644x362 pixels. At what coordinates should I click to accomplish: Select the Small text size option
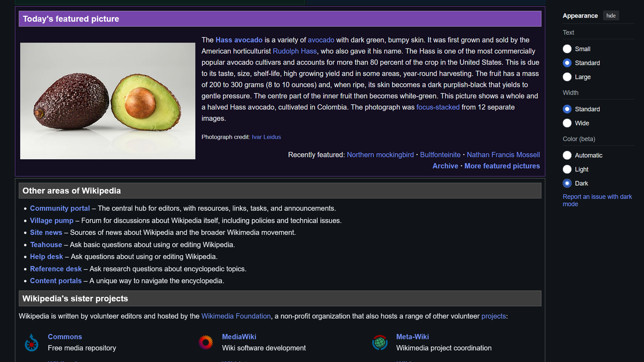pyautogui.click(x=567, y=49)
